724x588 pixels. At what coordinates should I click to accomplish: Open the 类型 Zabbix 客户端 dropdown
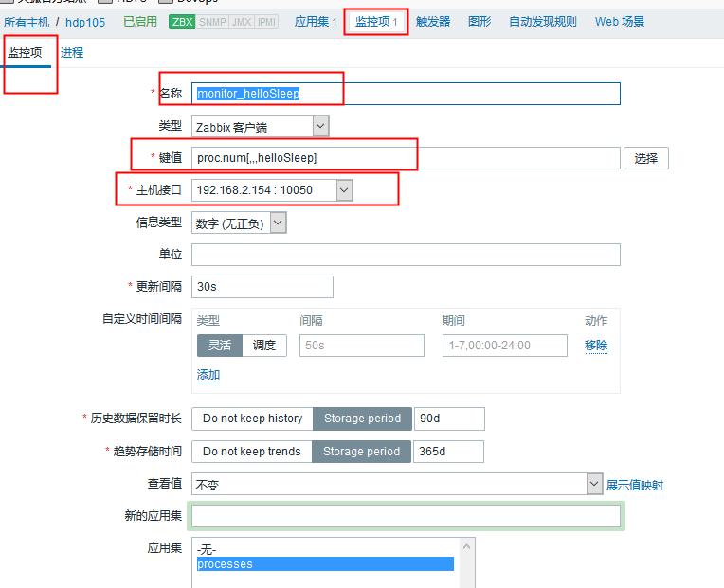[261, 126]
